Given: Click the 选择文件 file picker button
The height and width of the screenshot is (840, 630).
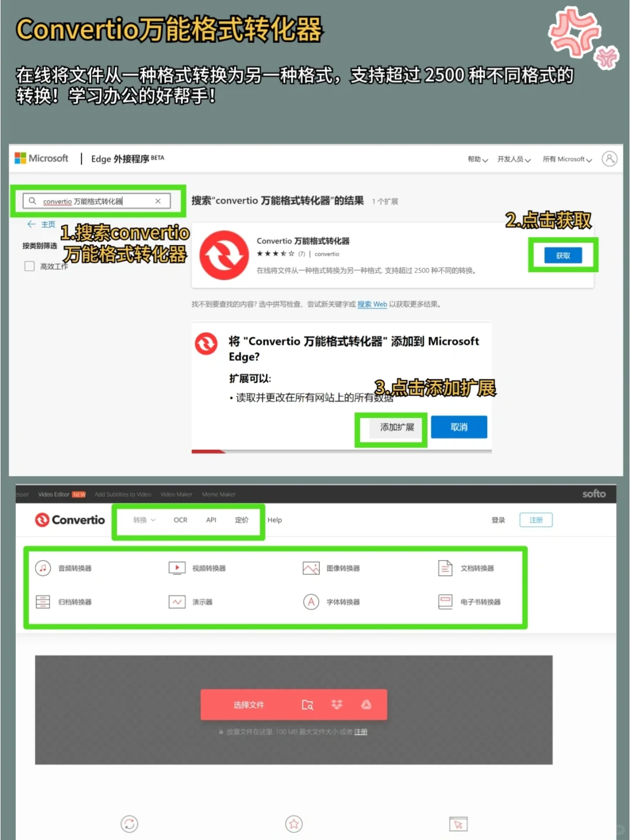Looking at the screenshot, I should click(249, 705).
